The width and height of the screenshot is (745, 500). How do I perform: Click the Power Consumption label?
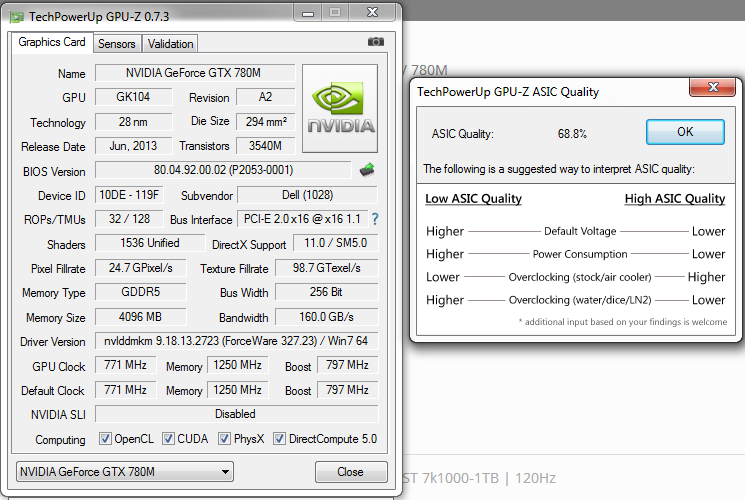pyautogui.click(x=580, y=254)
